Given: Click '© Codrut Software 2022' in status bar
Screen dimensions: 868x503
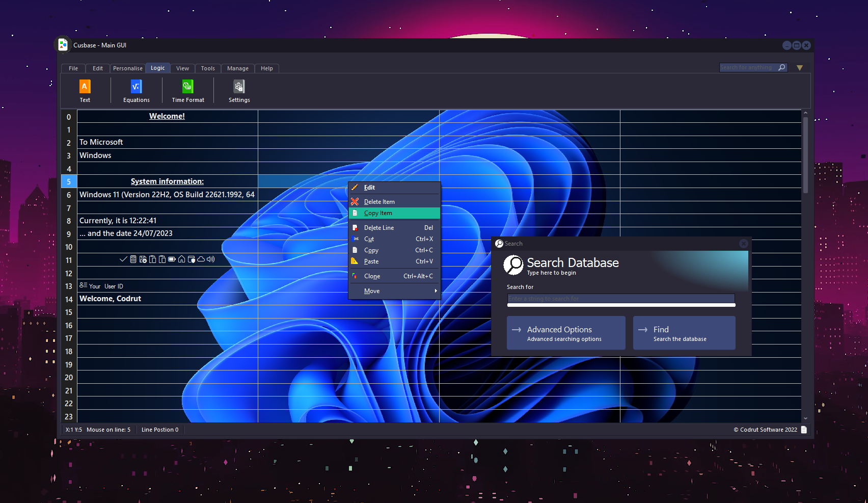Looking at the screenshot, I should tap(765, 430).
